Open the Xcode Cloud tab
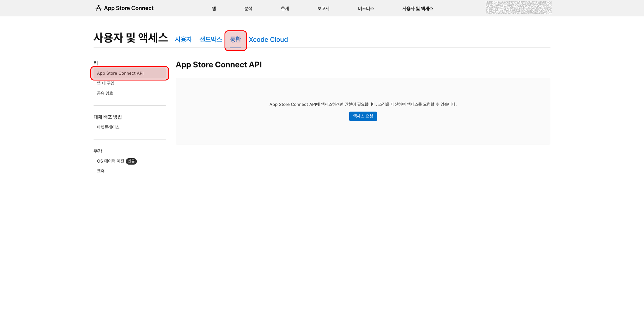644x322 pixels. pos(268,40)
